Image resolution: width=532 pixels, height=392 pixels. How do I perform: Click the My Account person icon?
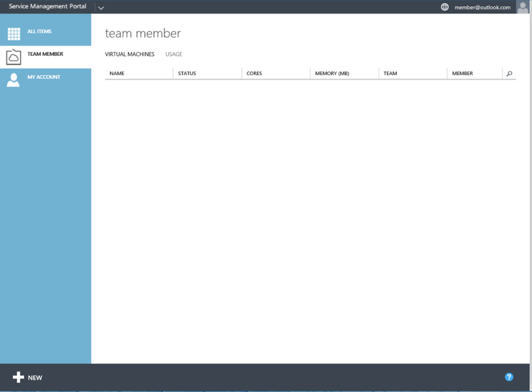14,80
